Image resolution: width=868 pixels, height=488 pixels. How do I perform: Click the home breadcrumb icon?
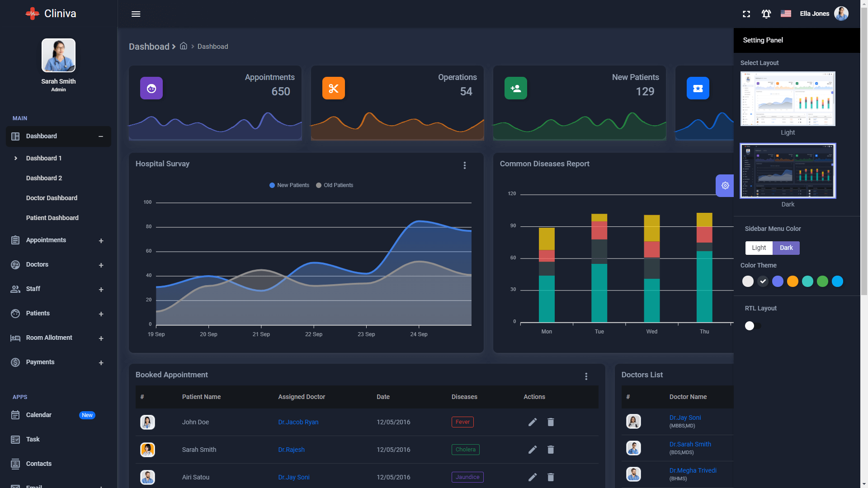pos(184,46)
